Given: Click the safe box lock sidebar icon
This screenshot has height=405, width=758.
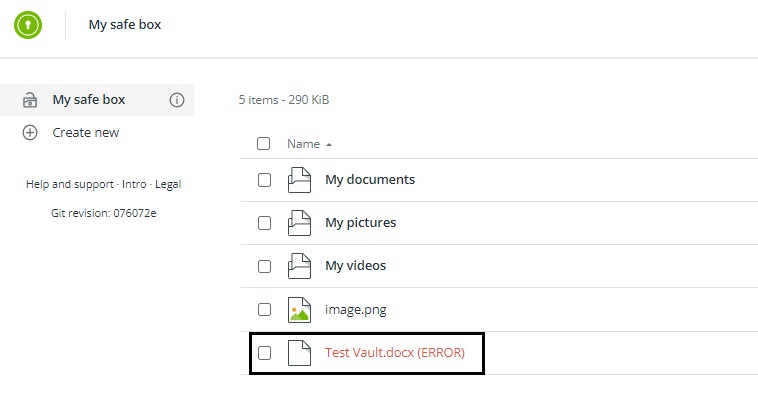Looking at the screenshot, I should pyautogui.click(x=30, y=100).
